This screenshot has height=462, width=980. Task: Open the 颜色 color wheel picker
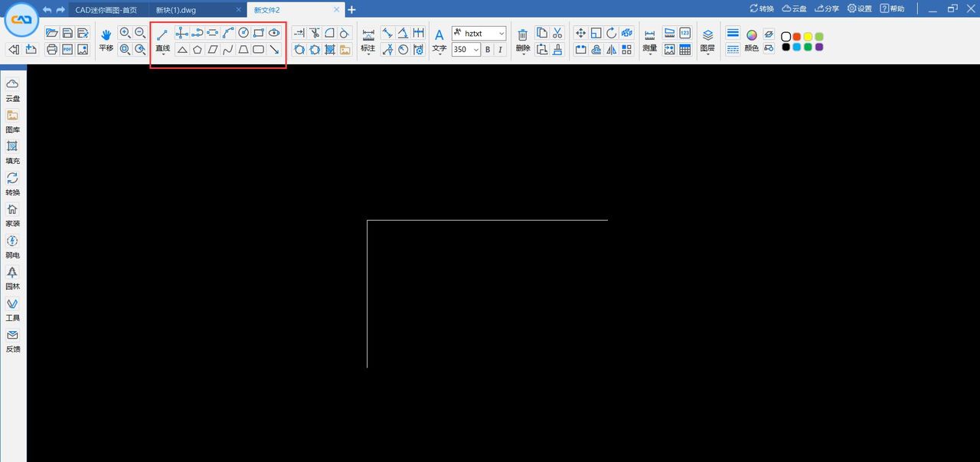point(751,35)
